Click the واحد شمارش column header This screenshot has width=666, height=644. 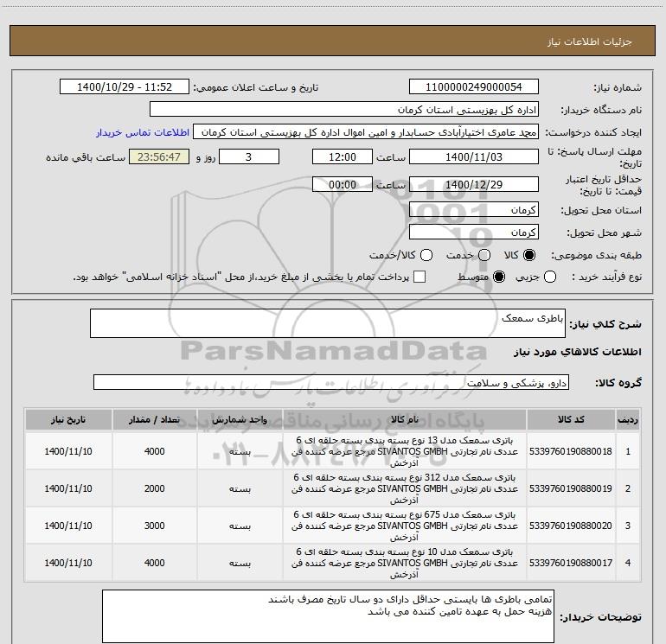(240, 420)
